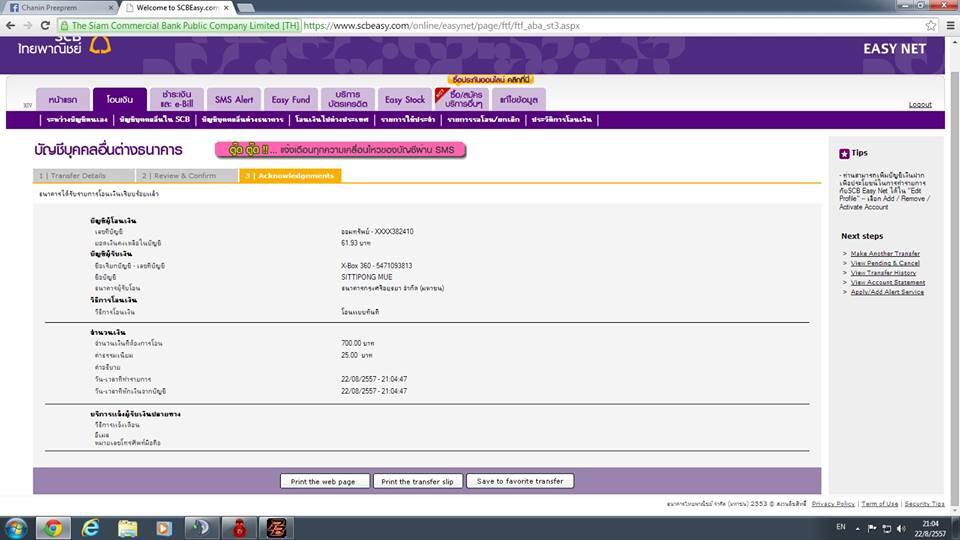Click the X-Box 360 - 5471093813 account text

(x=376, y=266)
